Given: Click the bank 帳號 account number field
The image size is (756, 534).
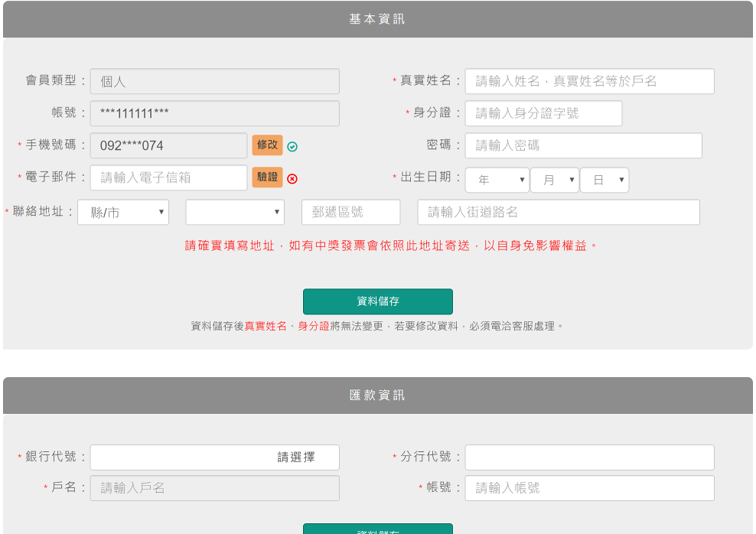Looking at the screenshot, I should (589, 488).
